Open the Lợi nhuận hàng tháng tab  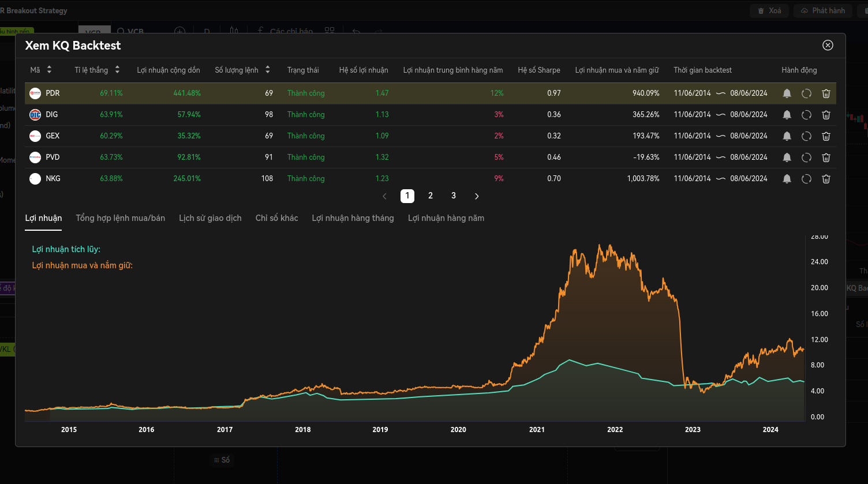point(353,218)
